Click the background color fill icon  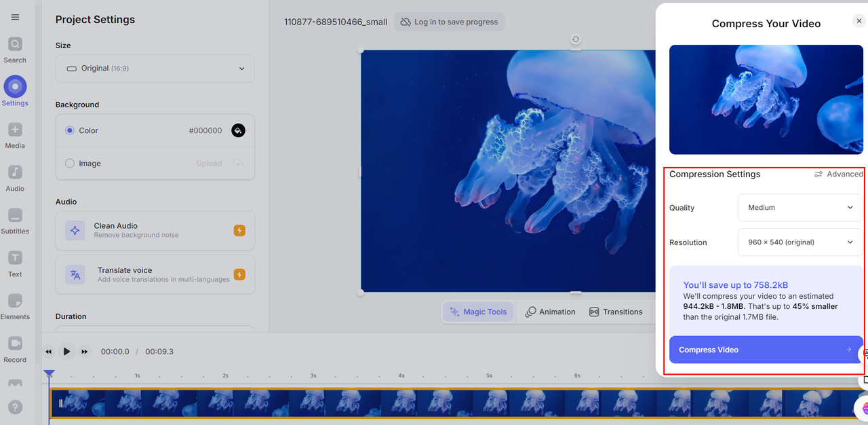pos(238,130)
